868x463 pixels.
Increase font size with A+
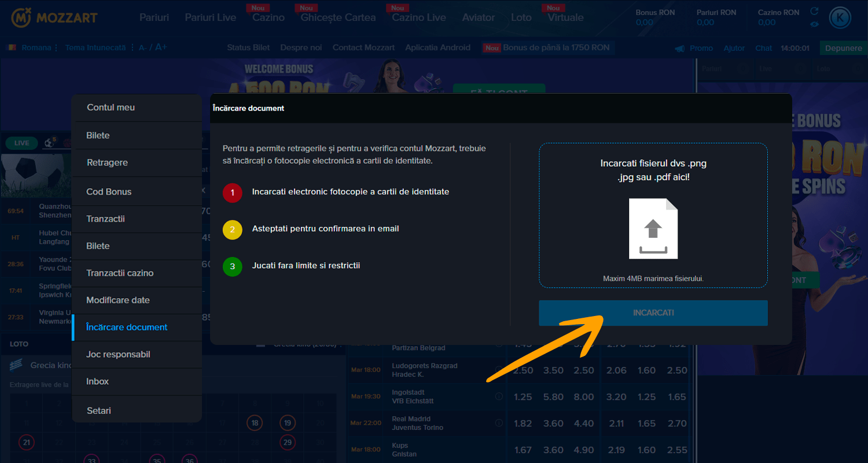161,47
